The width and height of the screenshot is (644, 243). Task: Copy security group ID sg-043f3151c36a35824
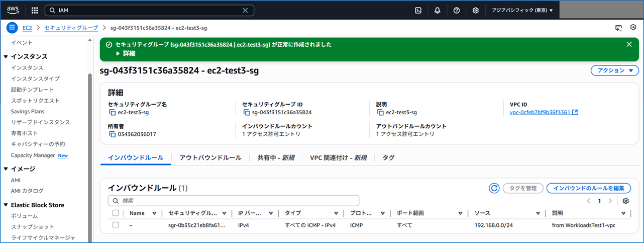pyautogui.click(x=247, y=113)
